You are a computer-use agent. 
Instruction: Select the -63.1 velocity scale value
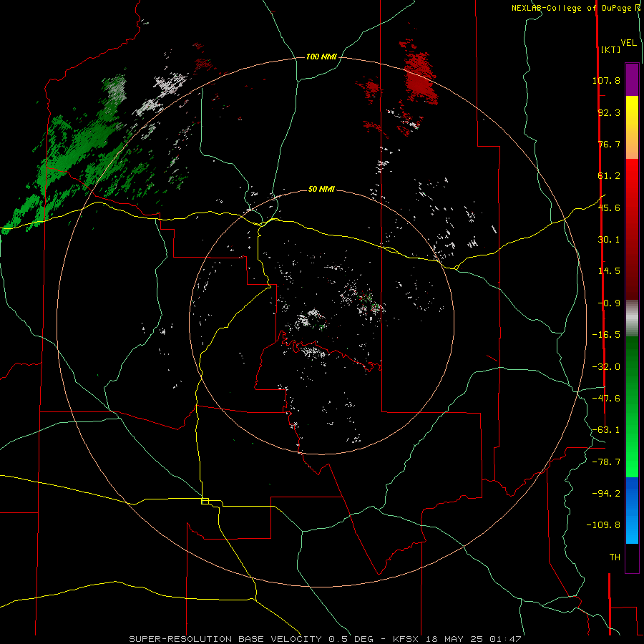click(606, 430)
